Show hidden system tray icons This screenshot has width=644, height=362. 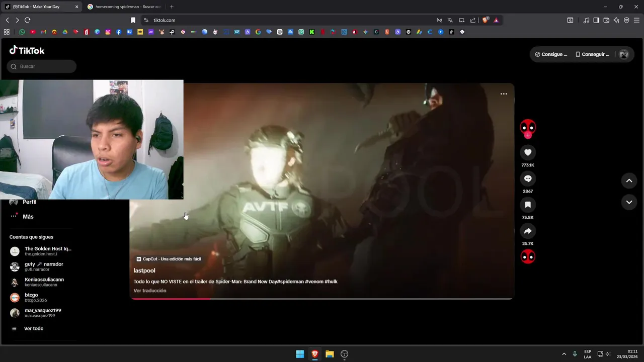pyautogui.click(x=564, y=354)
